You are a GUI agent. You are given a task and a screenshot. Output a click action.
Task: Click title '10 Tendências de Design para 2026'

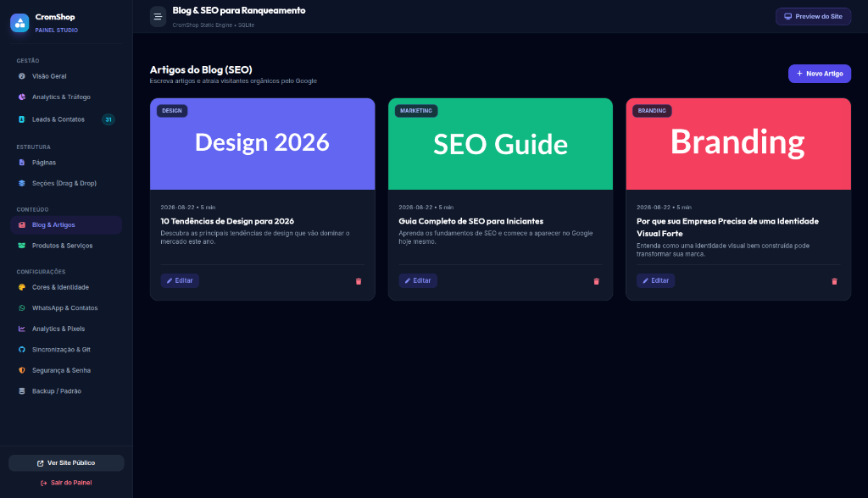pos(227,221)
